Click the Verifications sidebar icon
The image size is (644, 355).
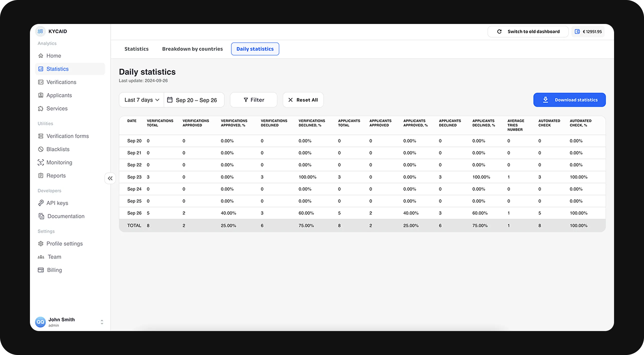point(41,82)
